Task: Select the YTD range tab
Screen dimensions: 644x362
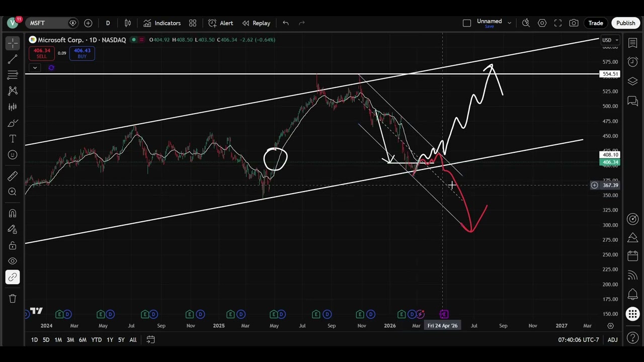Action: click(96, 340)
